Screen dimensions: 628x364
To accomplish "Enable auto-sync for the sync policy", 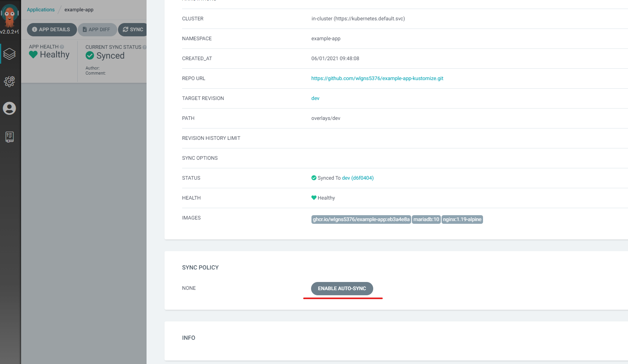I will 342,288.
